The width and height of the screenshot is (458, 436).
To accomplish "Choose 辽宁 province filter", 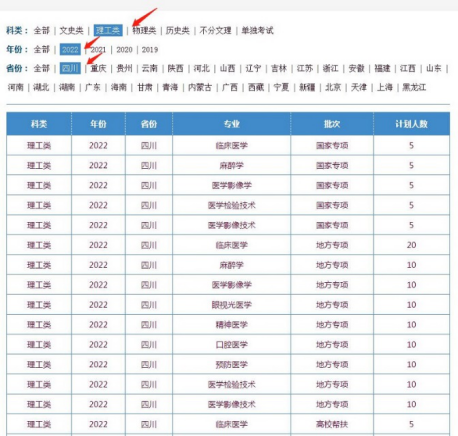I will [253, 69].
